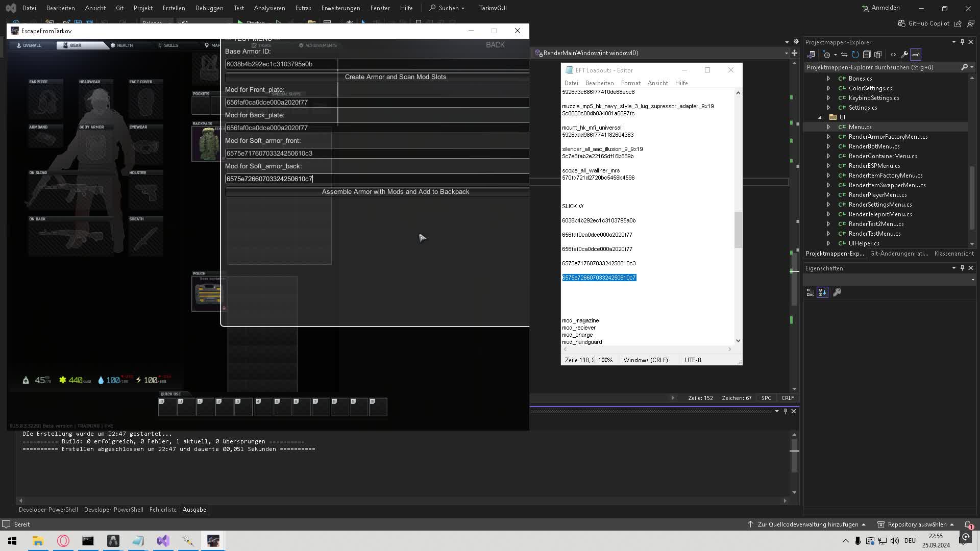Pin the Projektmappen-Explorer panel

point(962,42)
